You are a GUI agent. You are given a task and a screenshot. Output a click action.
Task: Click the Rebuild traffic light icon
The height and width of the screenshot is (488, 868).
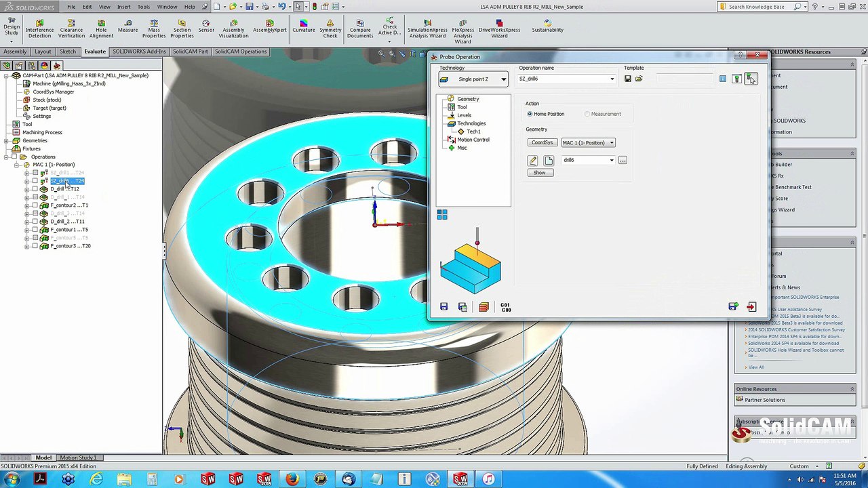click(314, 7)
